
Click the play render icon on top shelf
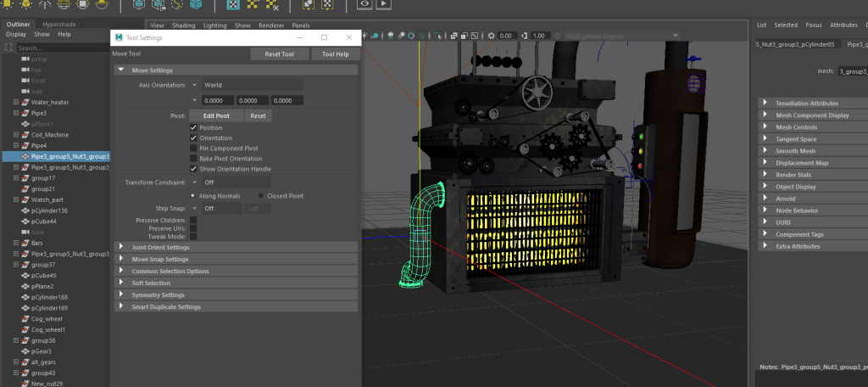tap(384, 4)
